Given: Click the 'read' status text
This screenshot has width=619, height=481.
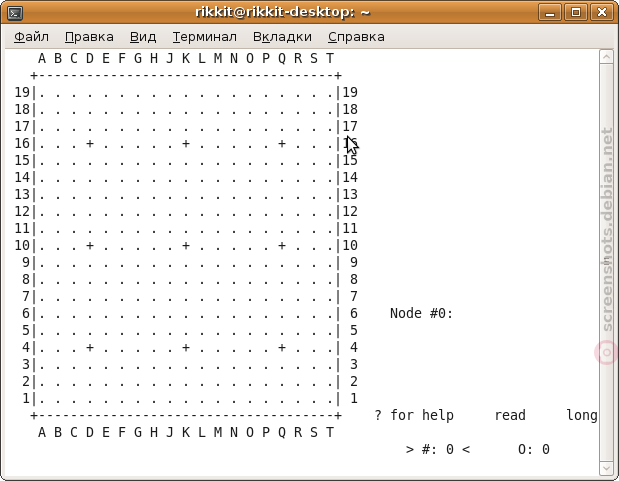Looking at the screenshot, I should [x=510, y=415].
